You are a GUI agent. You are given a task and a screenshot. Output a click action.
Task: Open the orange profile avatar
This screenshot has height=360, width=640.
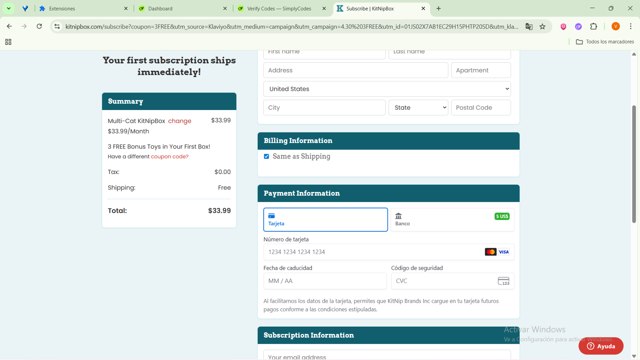tap(616, 27)
